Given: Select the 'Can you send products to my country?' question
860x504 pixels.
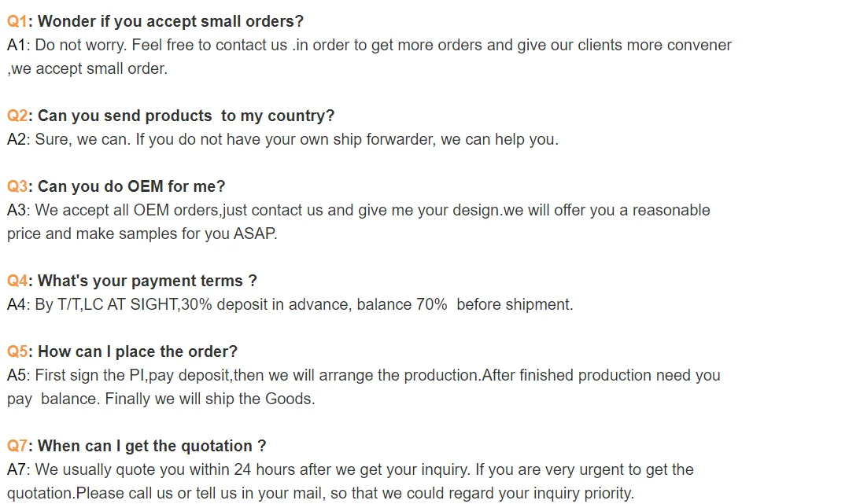Looking at the screenshot, I should [186, 116].
